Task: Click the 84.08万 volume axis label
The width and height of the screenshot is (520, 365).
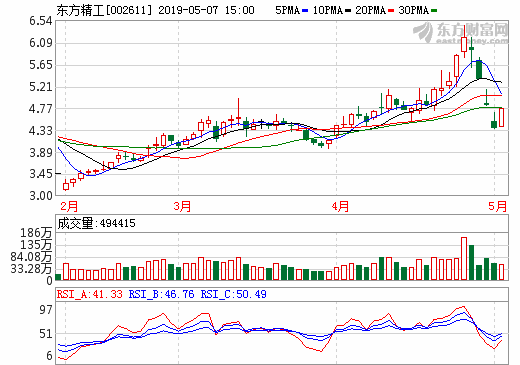Action: pyautogui.click(x=31, y=257)
